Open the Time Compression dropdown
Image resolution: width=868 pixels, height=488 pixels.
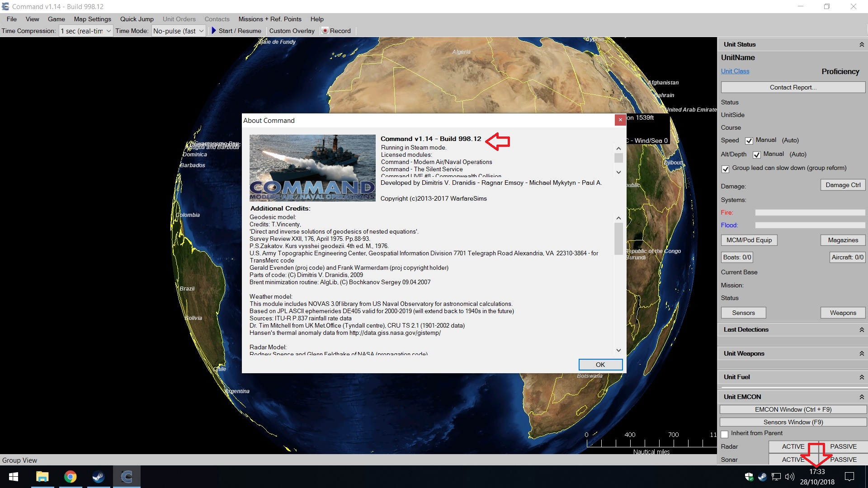pos(108,31)
